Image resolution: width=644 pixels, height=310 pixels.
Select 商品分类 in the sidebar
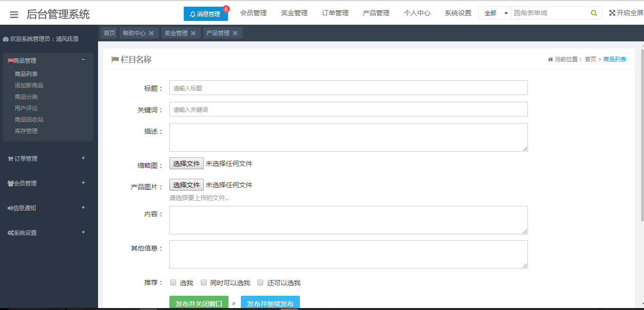coord(26,97)
